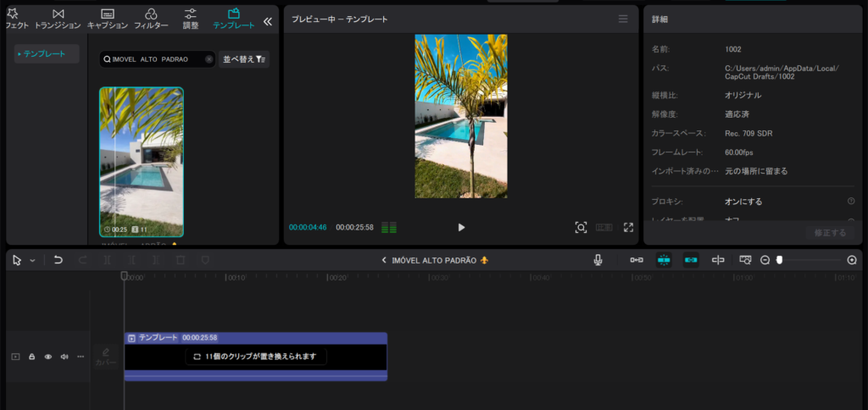
Task: Select the テンプレート tab in top bar
Action: point(234,19)
